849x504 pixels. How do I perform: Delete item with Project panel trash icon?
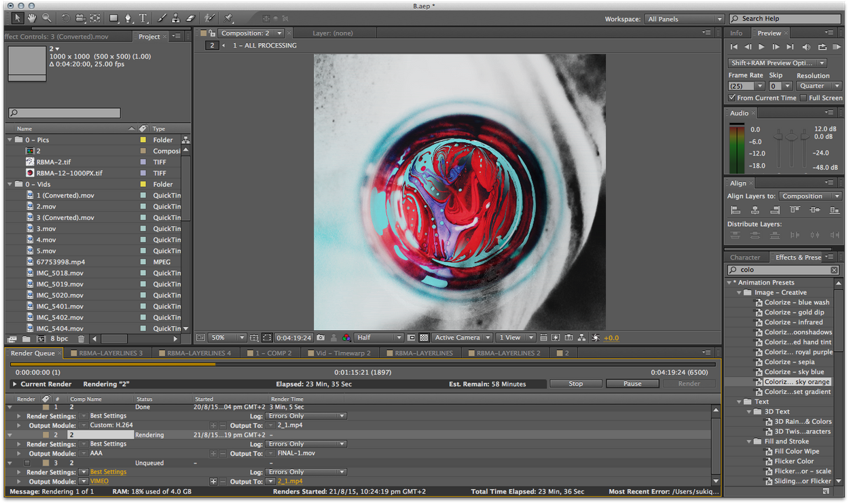pos(82,339)
